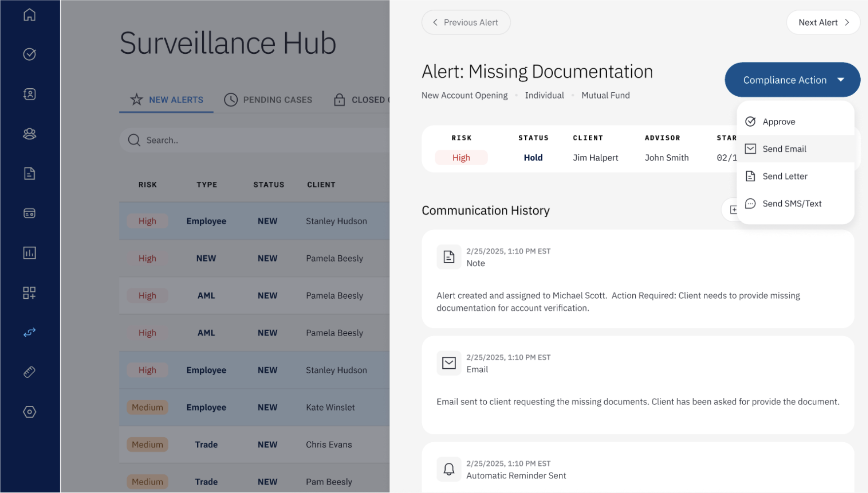
Task: Click the New Account Opening tag
Action: coord(465,95)
